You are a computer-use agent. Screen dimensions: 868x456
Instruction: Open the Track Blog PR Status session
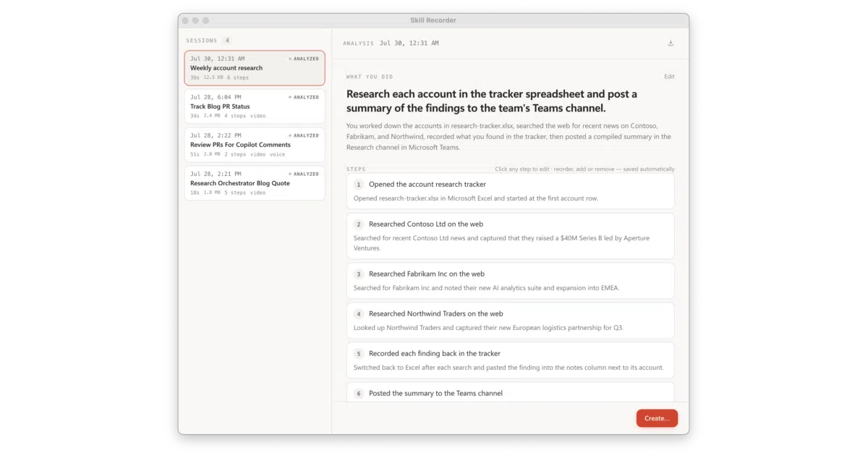[255, 106]
